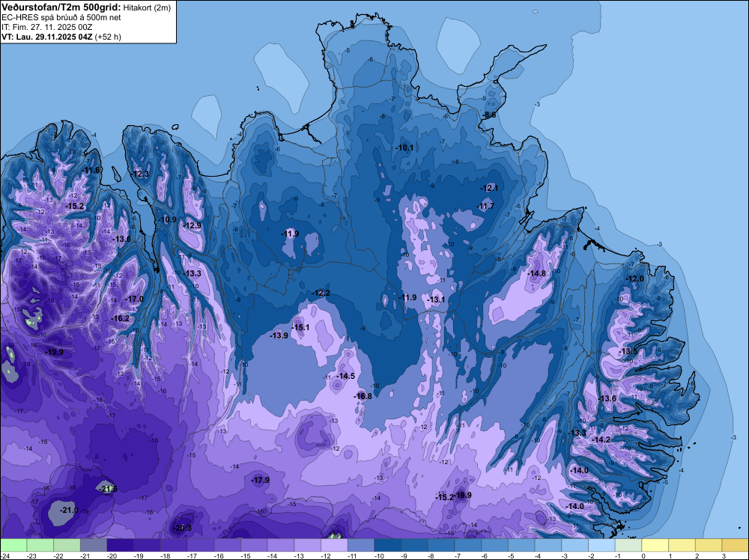Click the Hitakort (2m) label
Image resolution: width=749 pixels, height=560 pixels.
click(x=147, y=7)
